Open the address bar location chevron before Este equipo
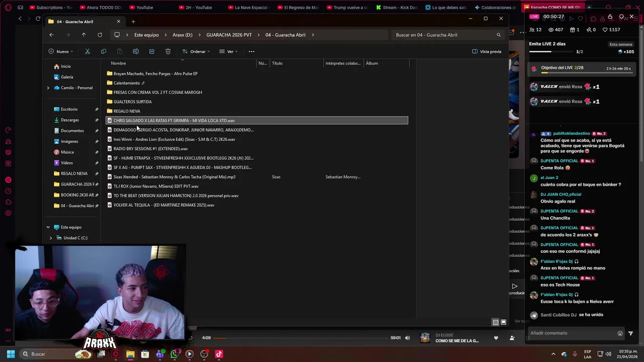The height and width of the screenshot is (362, 644). [128, 35]
